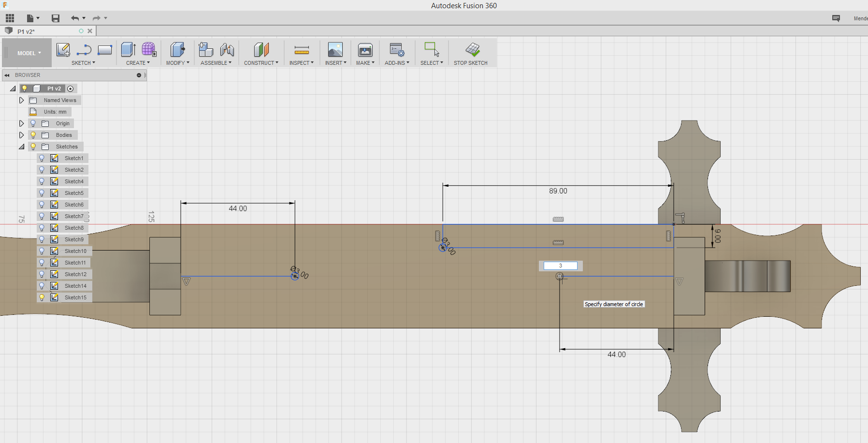Screen dimensions: 868x443
Task: Toggle visibility bulb of Sketch6
Action: 42,205
